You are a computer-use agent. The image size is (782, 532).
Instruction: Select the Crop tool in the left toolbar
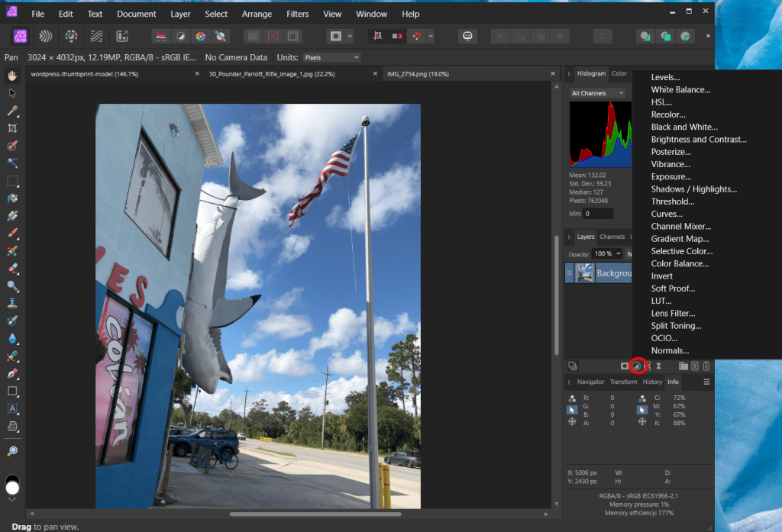click(12, 127)
